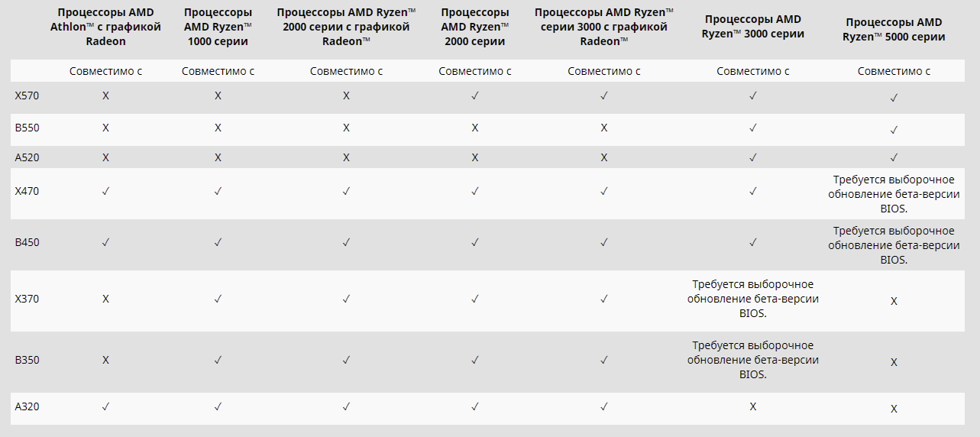
Task: Click the A320 X mark under Ryzen 5000 series
Action: (x=893, y=409)
